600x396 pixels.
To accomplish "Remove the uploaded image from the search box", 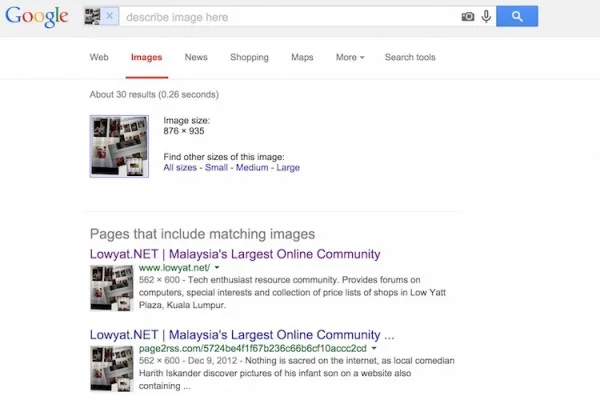I will [x=110, y=16].
